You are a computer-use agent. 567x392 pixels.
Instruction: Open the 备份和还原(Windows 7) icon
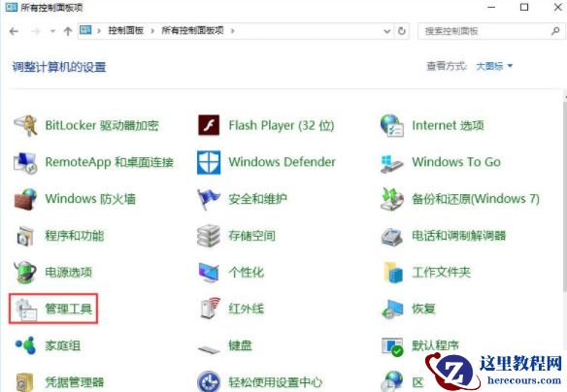pos(392,199)
